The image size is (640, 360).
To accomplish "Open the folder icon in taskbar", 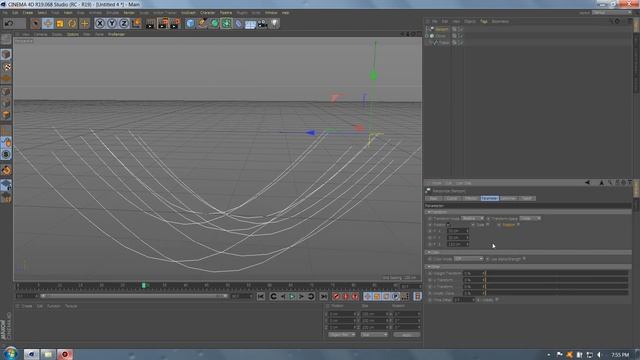I will coord(48,354).
